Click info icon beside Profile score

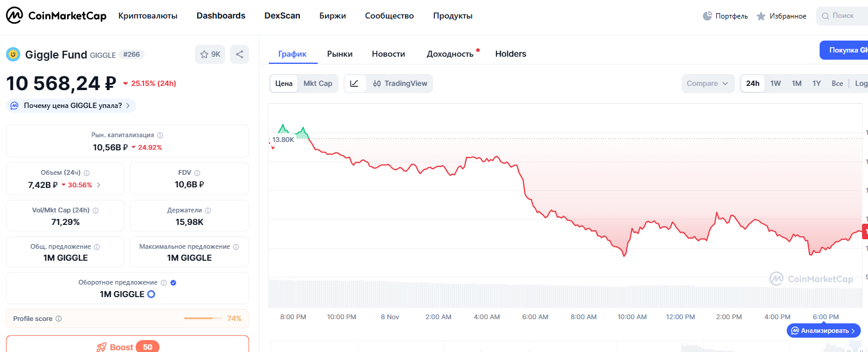click(x=59, y=319)
